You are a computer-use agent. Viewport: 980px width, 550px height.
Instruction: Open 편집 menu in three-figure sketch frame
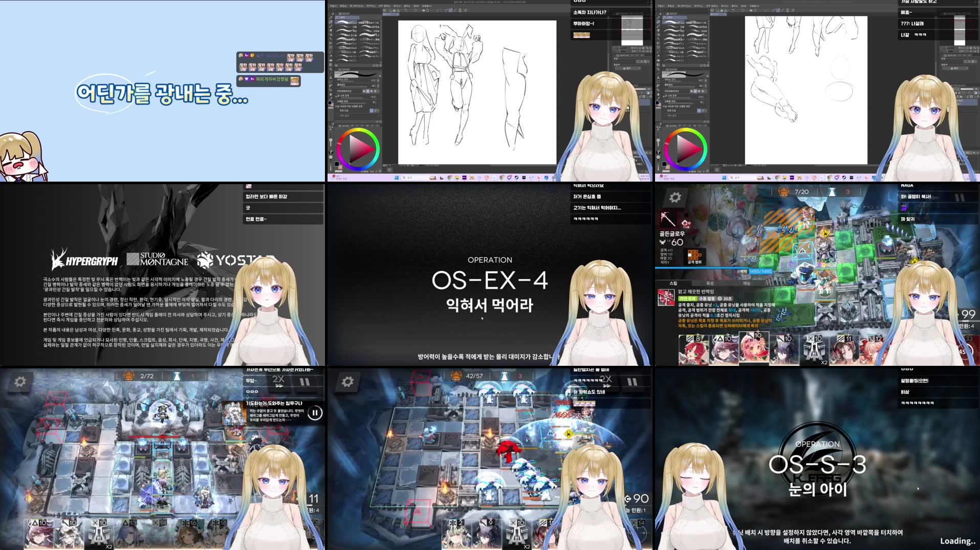click(x=343, y=6)
